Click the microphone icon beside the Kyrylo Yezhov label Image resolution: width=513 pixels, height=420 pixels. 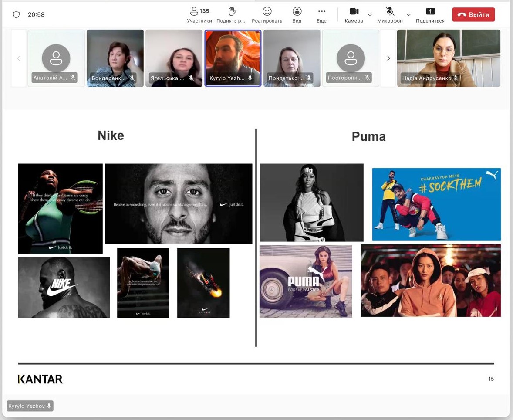click(x=49, y=406)
